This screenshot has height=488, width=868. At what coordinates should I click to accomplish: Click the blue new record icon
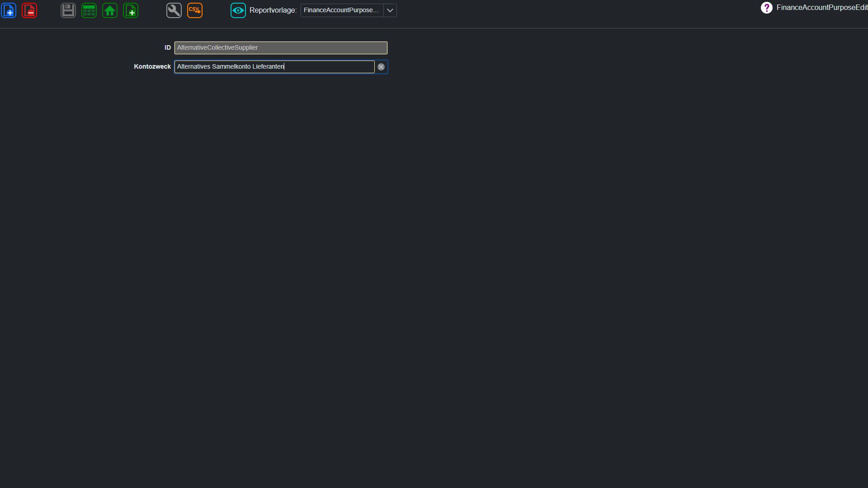[9, 10]
